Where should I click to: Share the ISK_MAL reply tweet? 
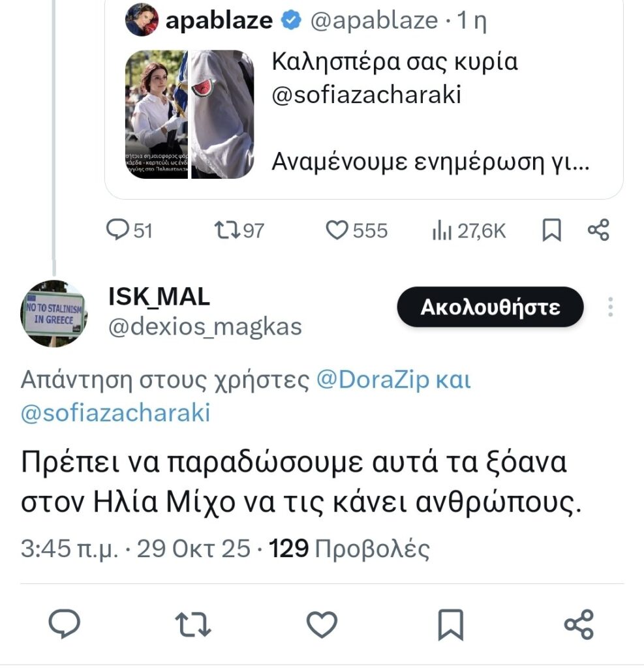[x=578, y=624]
